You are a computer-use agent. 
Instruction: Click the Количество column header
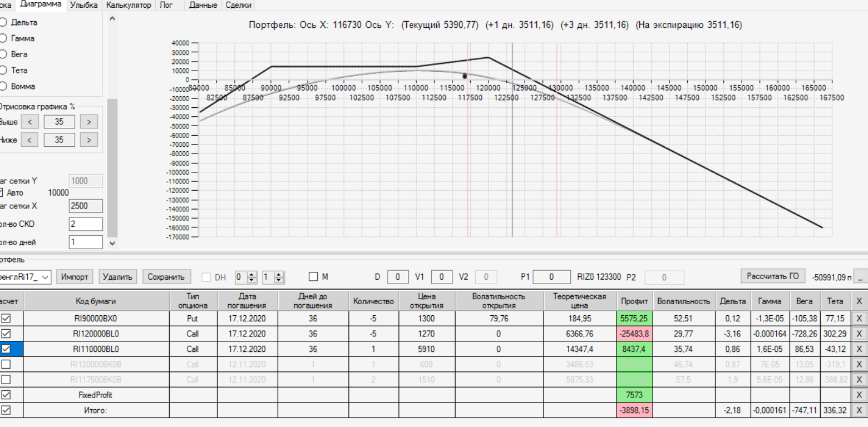click(373, 301)
